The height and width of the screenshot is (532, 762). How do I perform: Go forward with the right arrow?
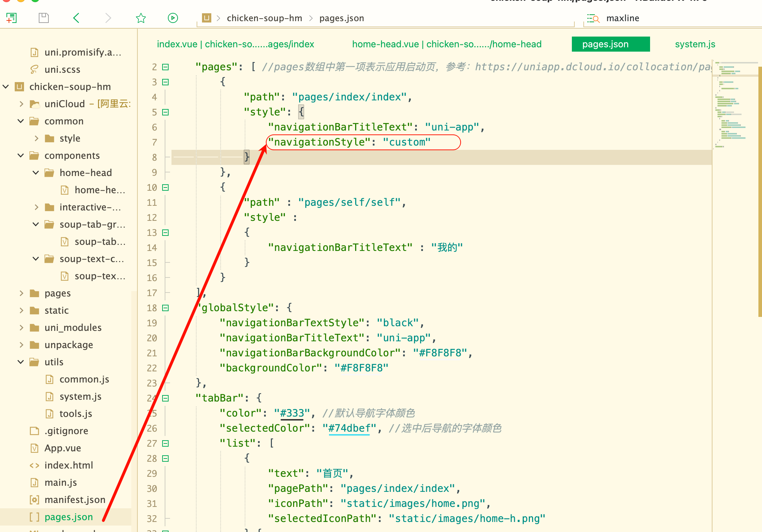pyautogui.click(x=108, y=18)
